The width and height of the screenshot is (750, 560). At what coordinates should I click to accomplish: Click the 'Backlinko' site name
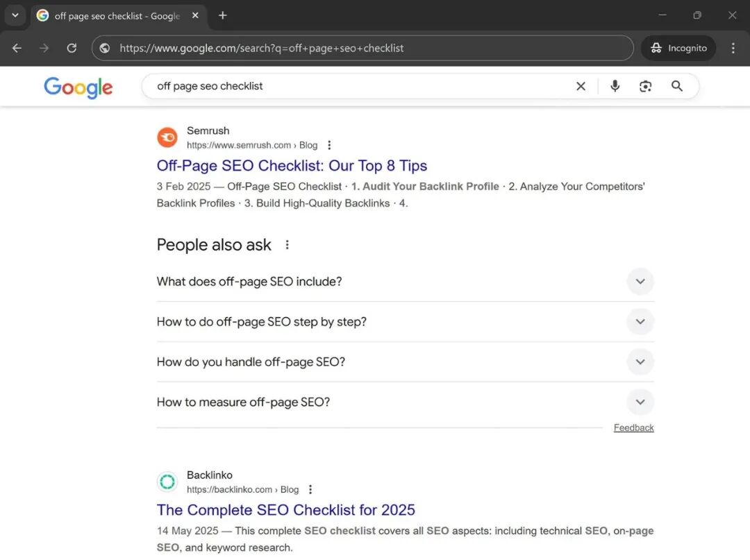[x=210, y=475]
